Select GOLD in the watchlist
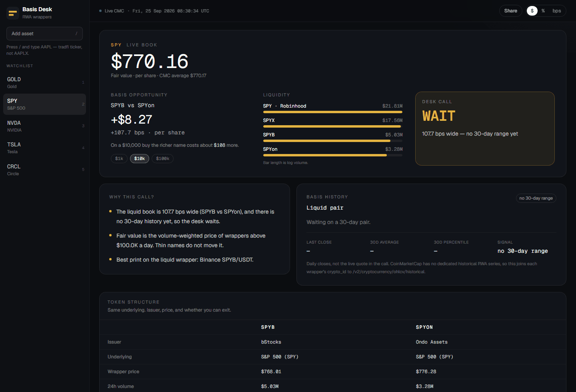 pyautogui.click(x=44, y=82)
